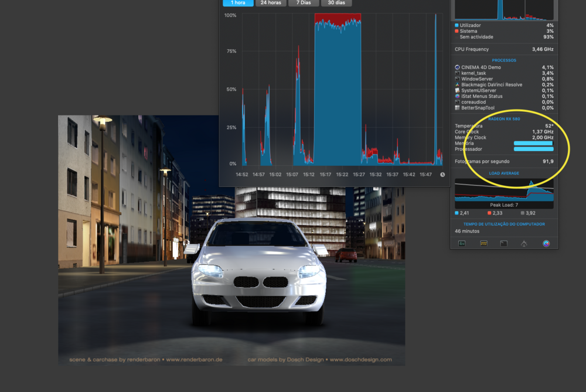Switch graph to the 1 hora tab
Screen dimensions: 586x392
238,3
